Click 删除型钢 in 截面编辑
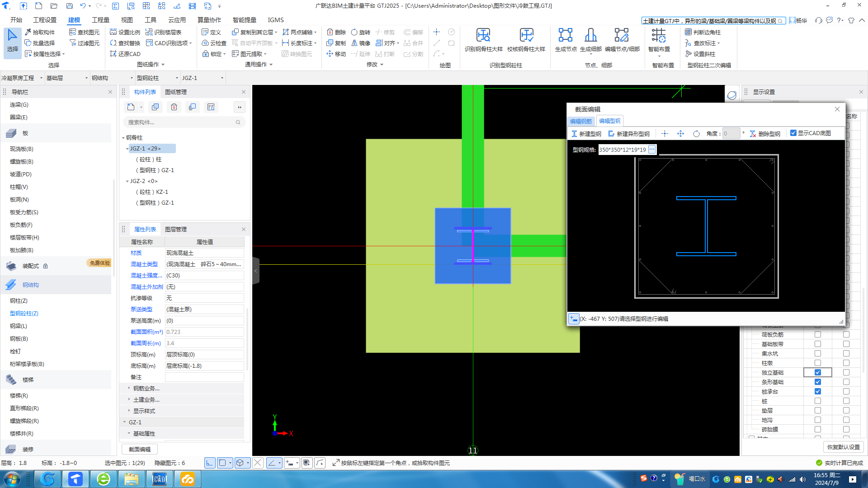Image resolution: width=868 pixels, height=488 pixels. (x=765, y=134)
